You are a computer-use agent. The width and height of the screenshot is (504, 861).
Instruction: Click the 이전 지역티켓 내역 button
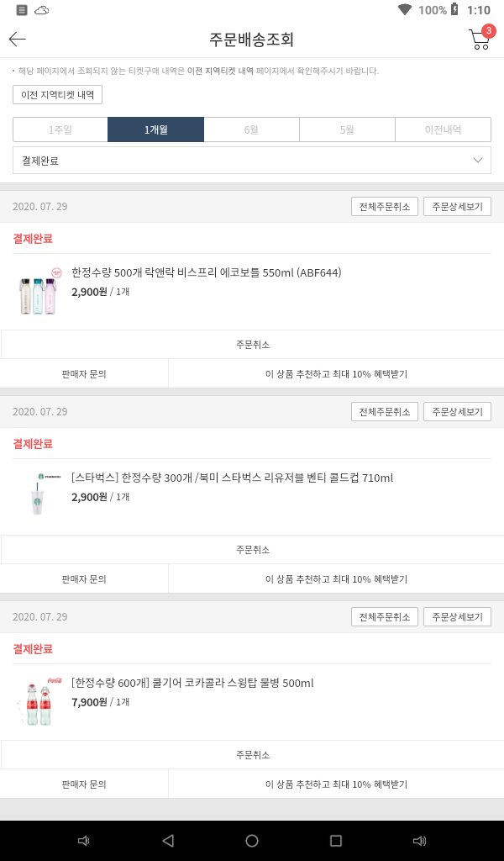point(58,94)
